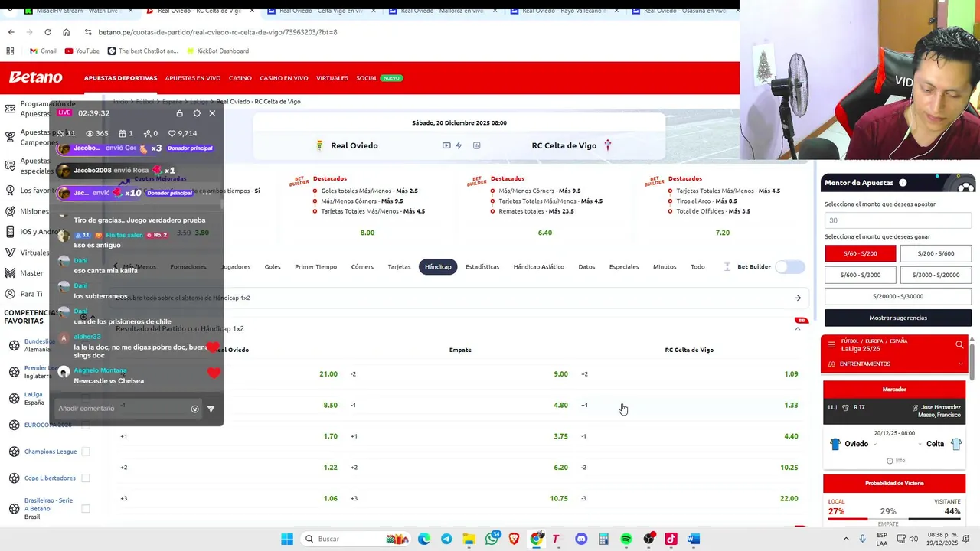The height and width of the screenshot is (551, 980).
Task: Open the Hándicap 1x2 system info arrow
Action: pyautogui.click(x=798, y=298)
